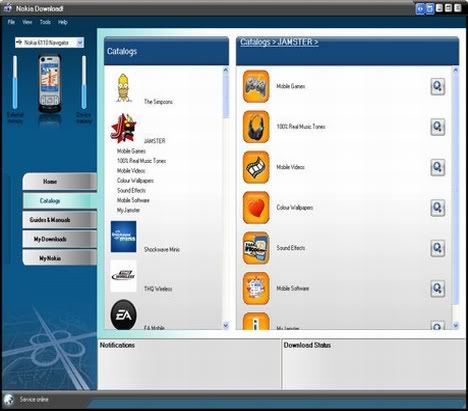
Task: Open the My Nokia tab
Action: pyautogui.click(x=60, y=258)
